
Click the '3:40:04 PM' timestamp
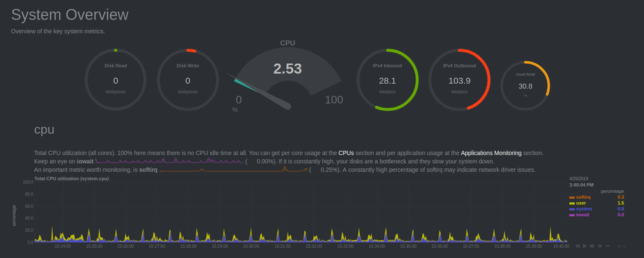(581, 185)
